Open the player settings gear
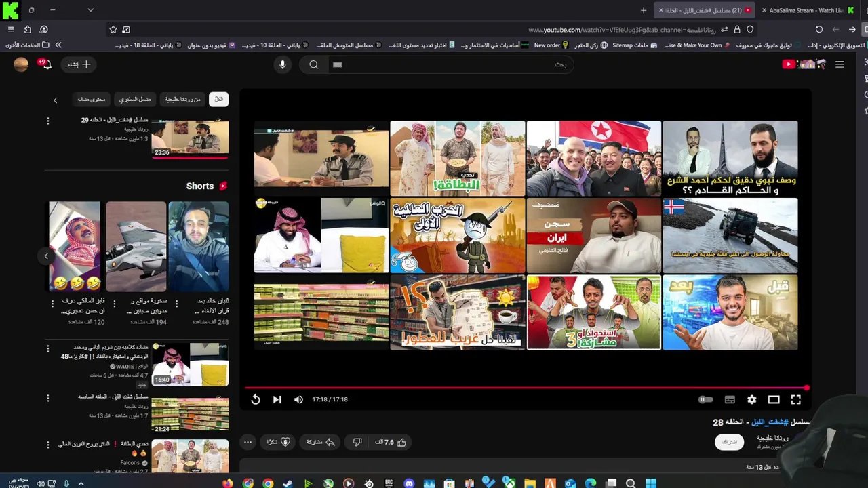This screenshot has width=868, height=488. 751,400
